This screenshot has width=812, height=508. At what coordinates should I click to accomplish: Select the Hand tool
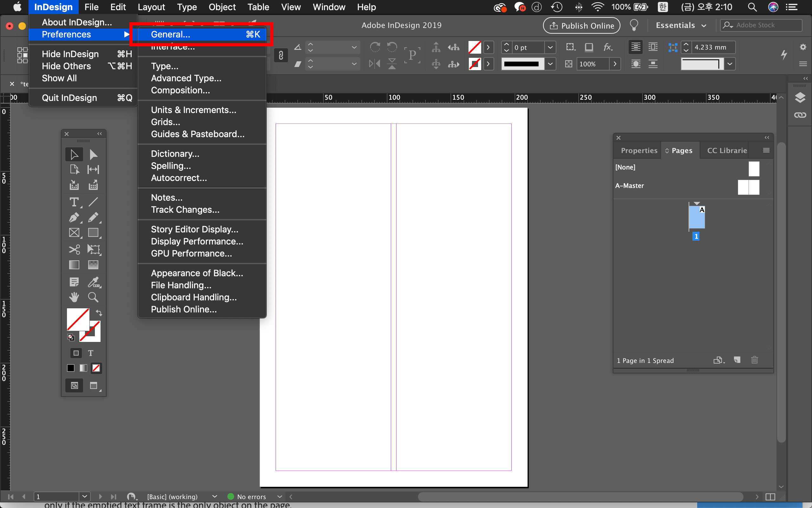74,297
